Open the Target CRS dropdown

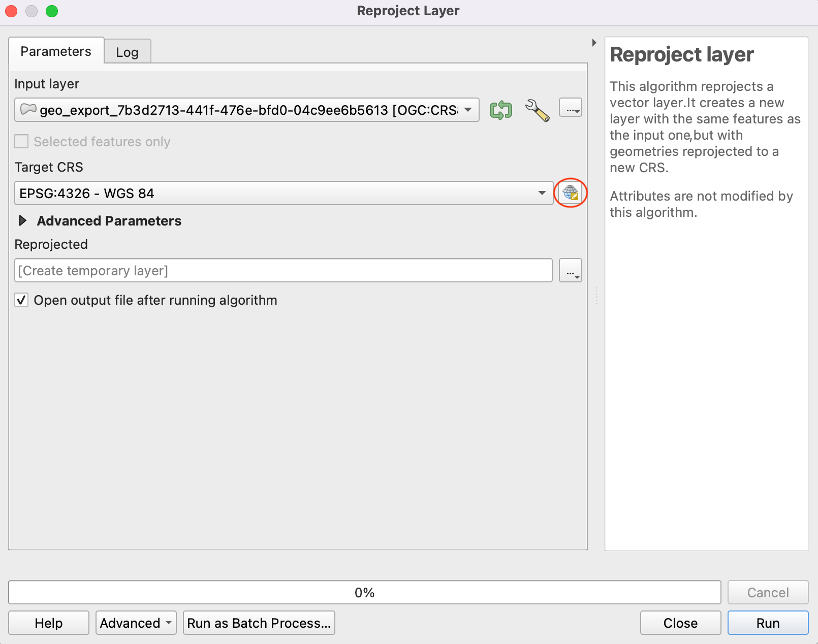542,193
